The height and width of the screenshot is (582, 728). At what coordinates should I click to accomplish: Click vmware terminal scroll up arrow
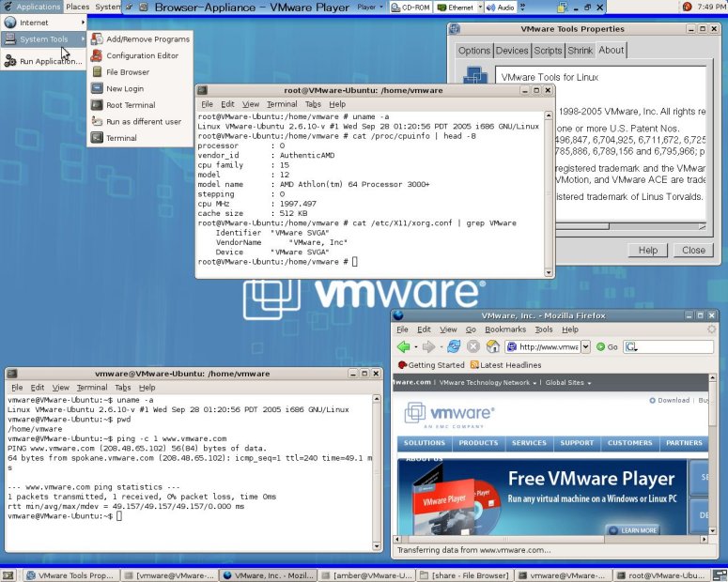coord(377,399)
